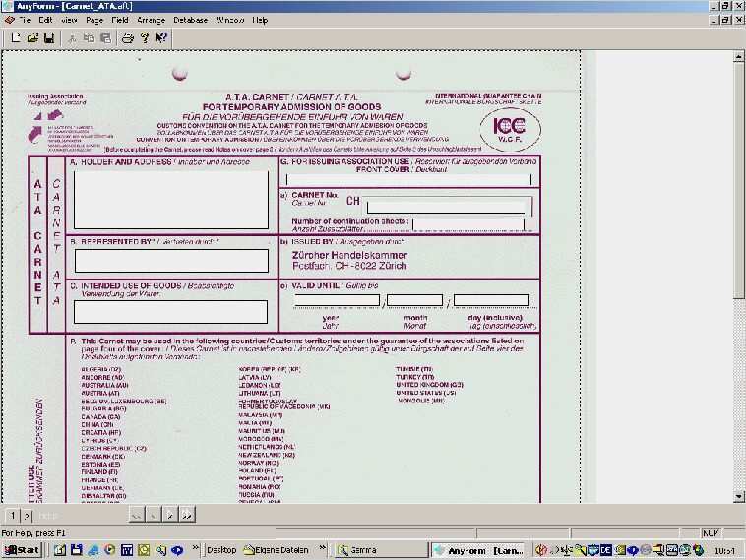Click the Cut scissors toolbar icon
Viewport: 746px width, 560px height.
tap(72, 38)
